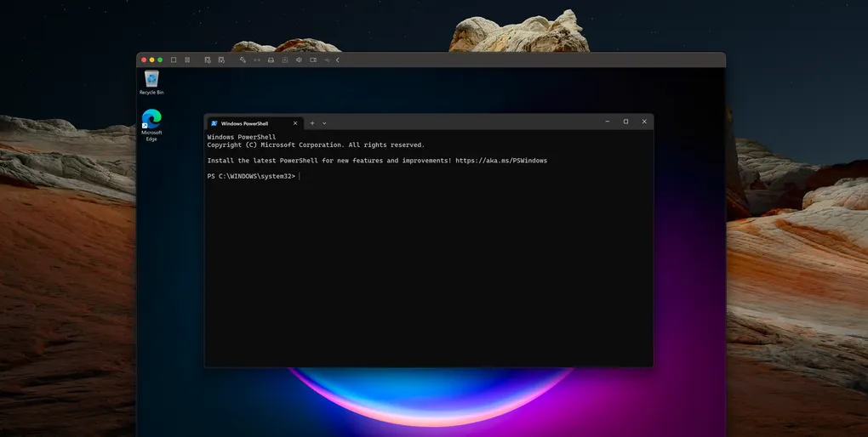Click the 'Install the latest PowerShell' text
The height and width of the screenshot is (437, 868).
262,161
